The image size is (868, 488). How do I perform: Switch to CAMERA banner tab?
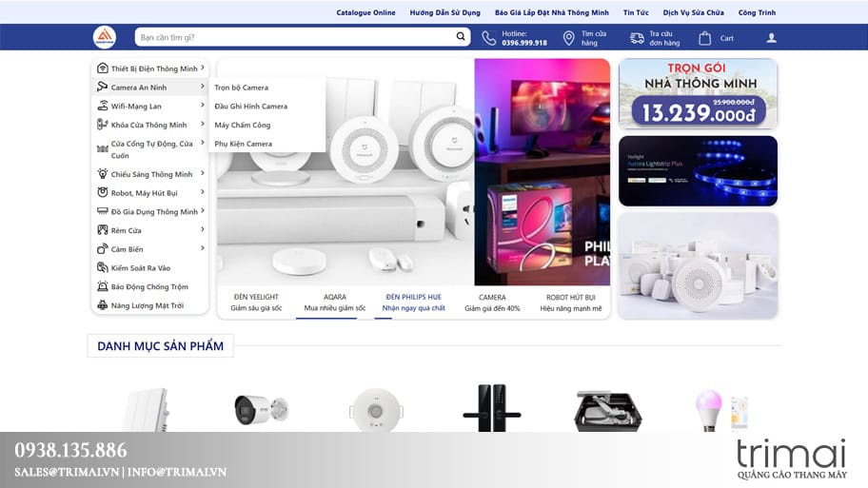pos(492,303)
